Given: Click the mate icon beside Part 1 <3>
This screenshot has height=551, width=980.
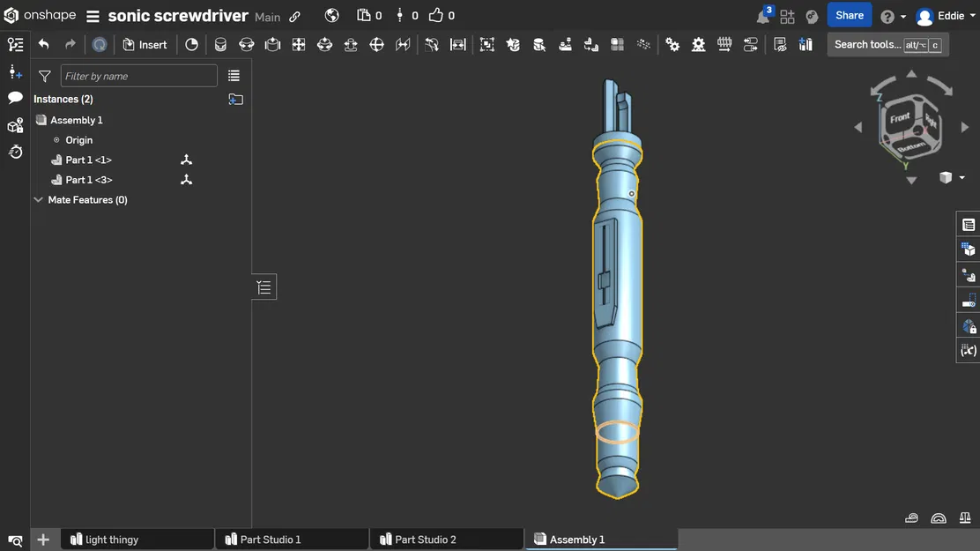Looking at the screenshot, I should [x=186, y=180].
